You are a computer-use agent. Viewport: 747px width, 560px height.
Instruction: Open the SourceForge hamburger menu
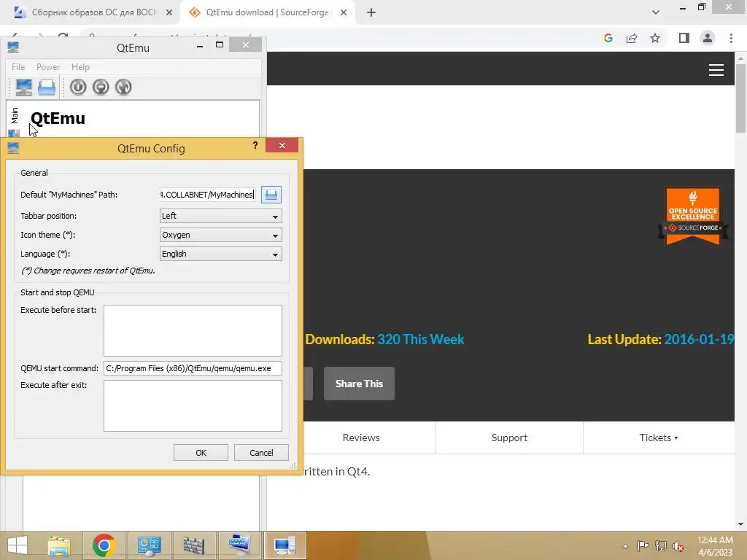pyautogui.click(x=716, y=70)
